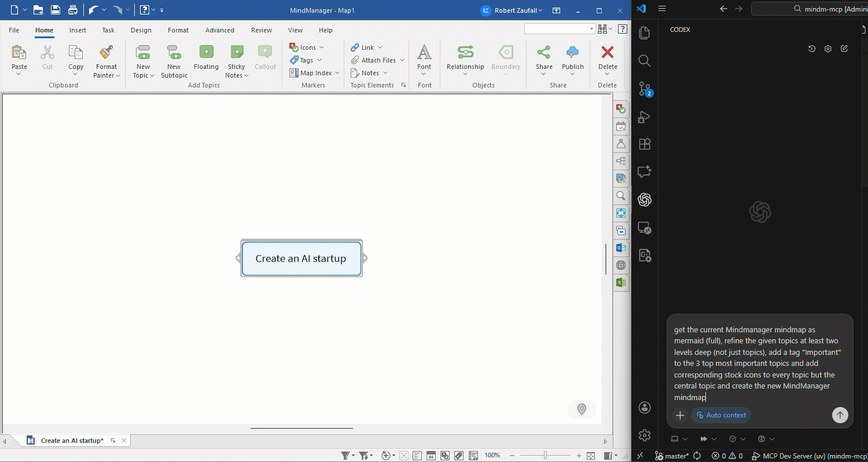868x462 pixels.
Task: Open the Outlook icon in right sidebar
Action: [621, 247]
